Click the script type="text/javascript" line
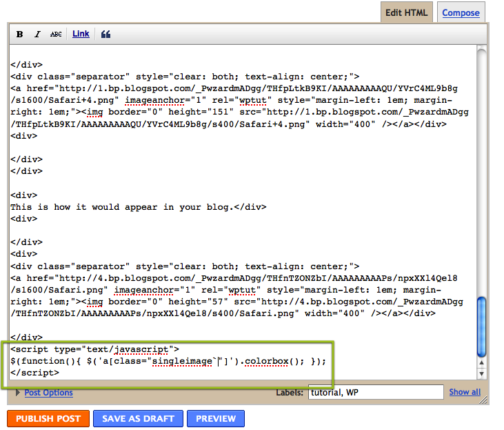 click(x=95, y=349)
